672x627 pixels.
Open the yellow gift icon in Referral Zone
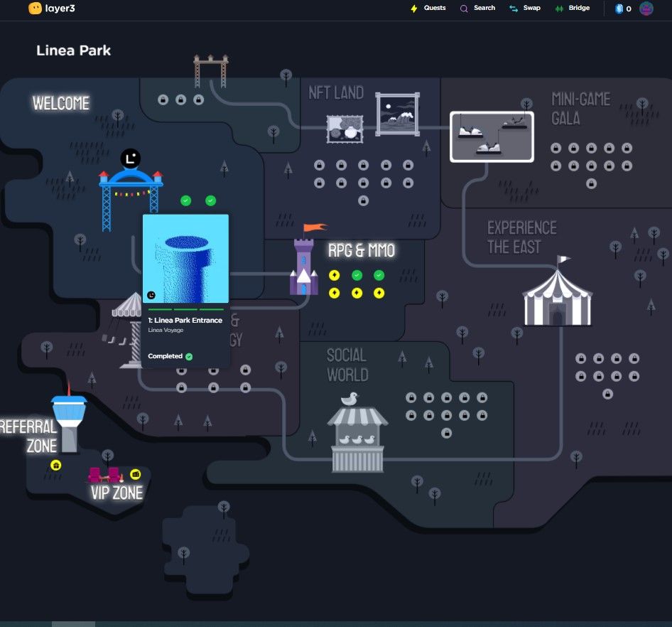coord(55,466)
